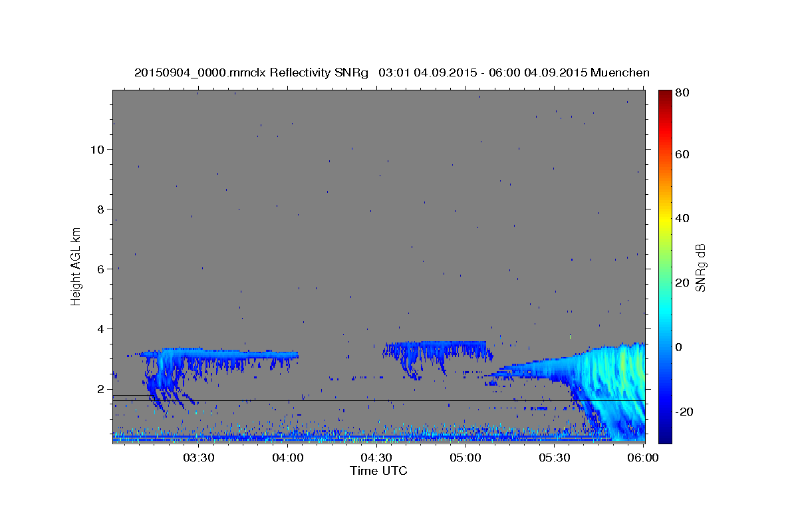Select the y-axis label 'Height AGL km'
Screen dimensions: 798x532
tap(76, 267)
